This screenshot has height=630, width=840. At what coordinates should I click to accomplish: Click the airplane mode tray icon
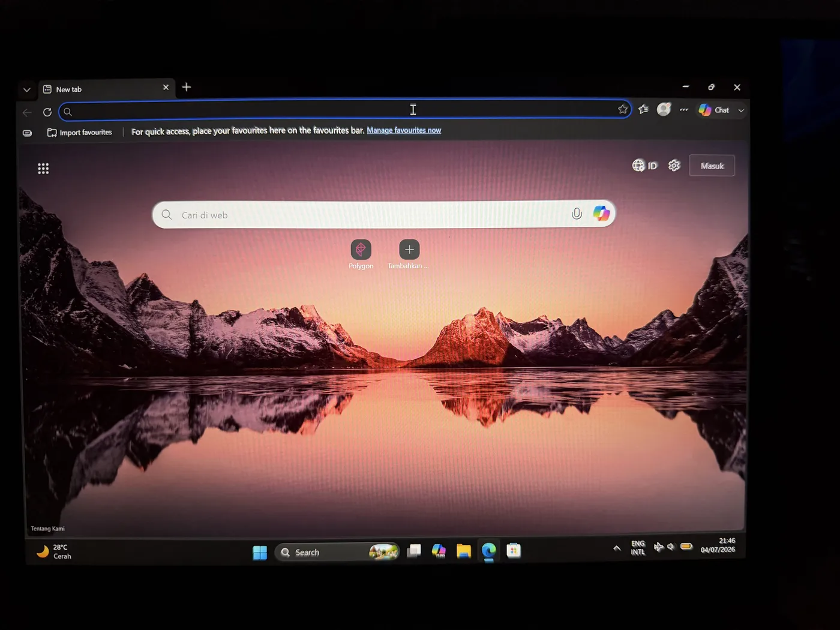click(658, 547)
